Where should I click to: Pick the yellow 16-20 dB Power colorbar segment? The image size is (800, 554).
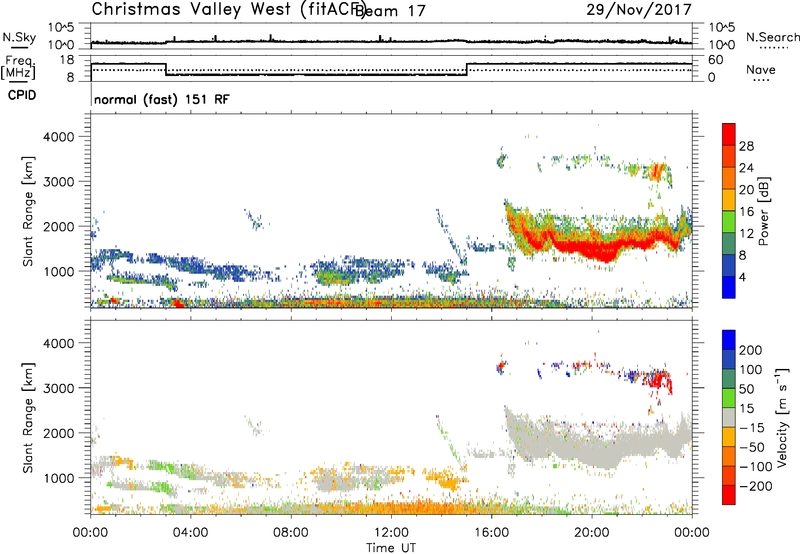(x=729, y=200)
